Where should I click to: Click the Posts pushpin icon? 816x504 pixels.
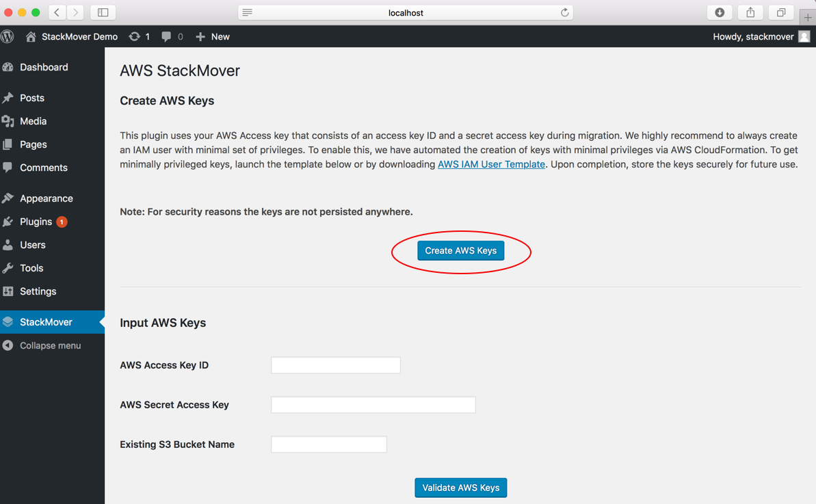click(x=8, y=98)
